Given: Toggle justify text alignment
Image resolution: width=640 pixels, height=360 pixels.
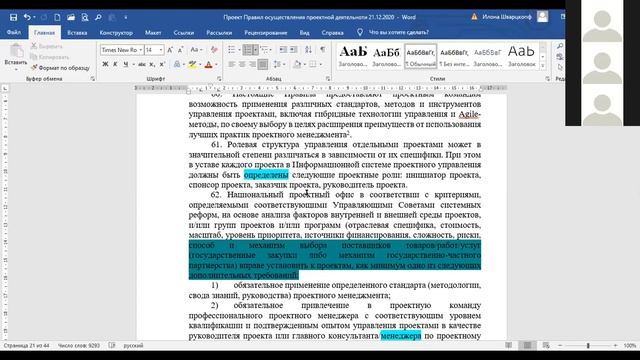Looking at the screenshot, I should click(x=263, y=64).
